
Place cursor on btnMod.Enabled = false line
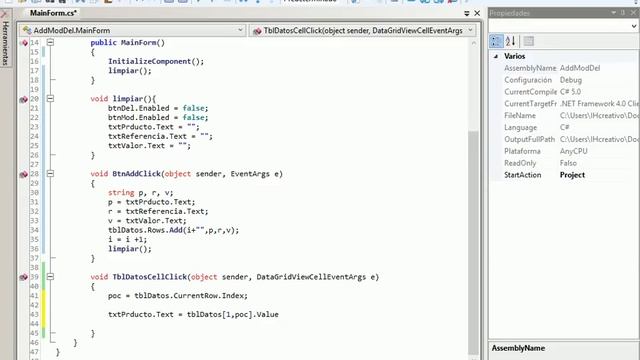coord(158,118)
